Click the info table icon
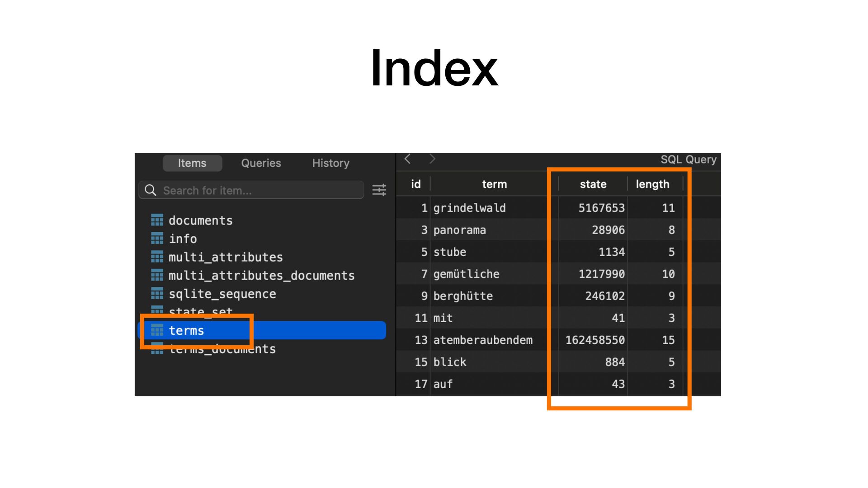The height and width of the screenshot is (488, 868). coord(157,239)
